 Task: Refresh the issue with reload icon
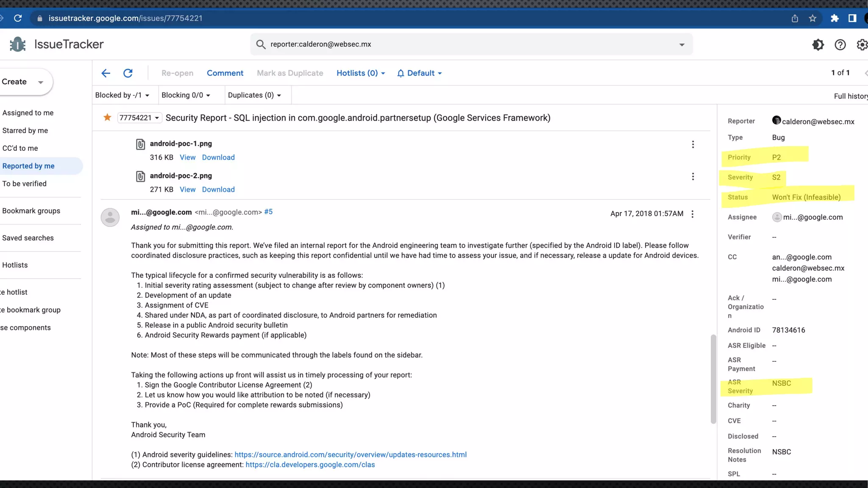(128, 73)
